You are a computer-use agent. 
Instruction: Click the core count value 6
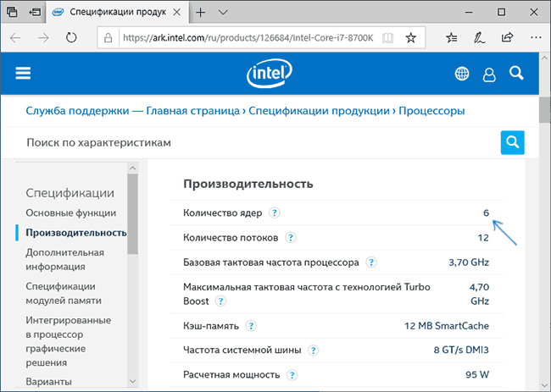[x=486, y=213]
